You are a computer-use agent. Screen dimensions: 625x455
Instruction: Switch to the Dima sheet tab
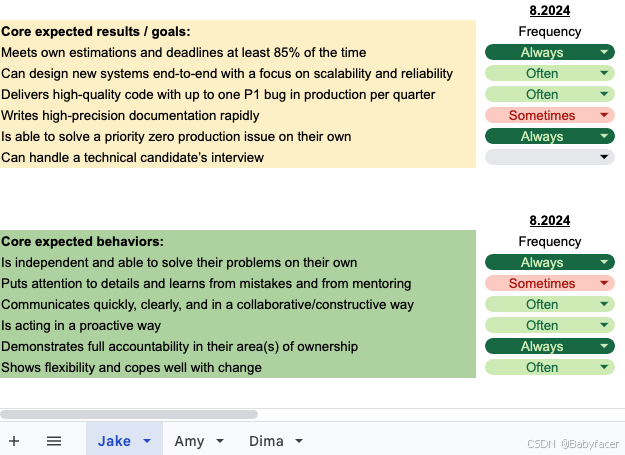266,441
